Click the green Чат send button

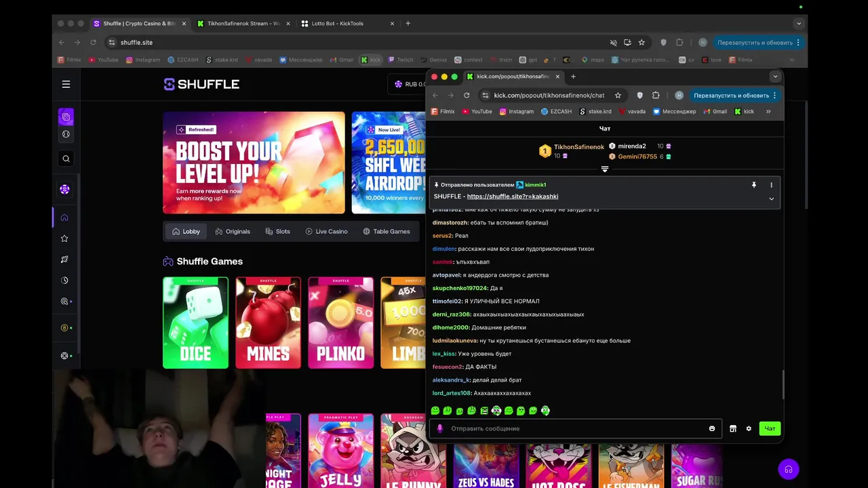[770, 428]
